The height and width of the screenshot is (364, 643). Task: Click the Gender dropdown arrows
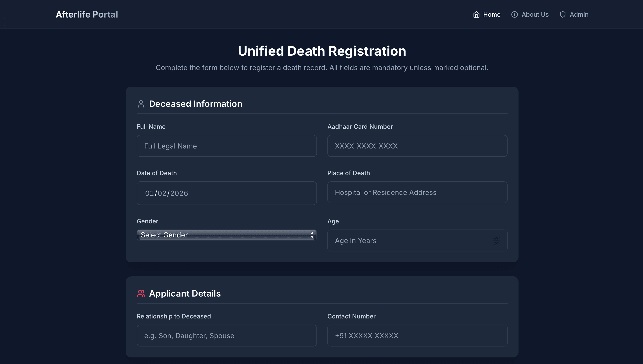point(312,235)
